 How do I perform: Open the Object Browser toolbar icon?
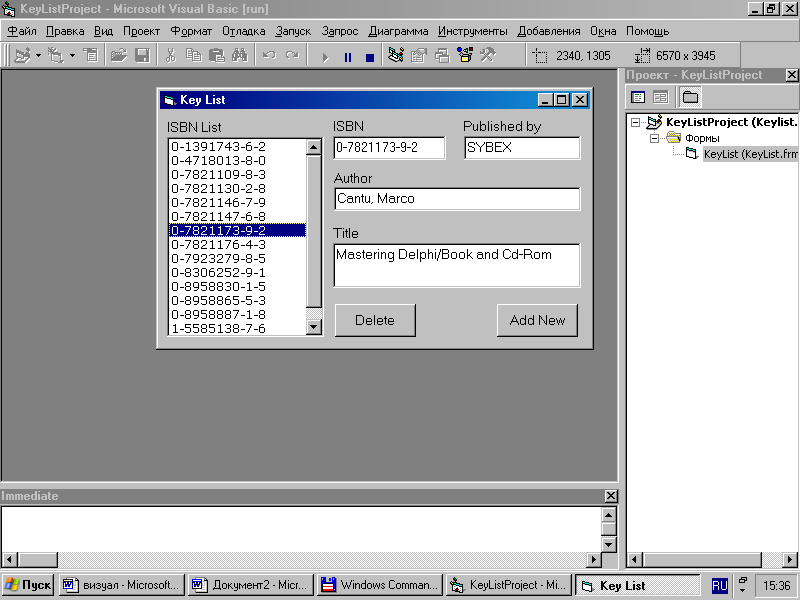tap(465, 55)
